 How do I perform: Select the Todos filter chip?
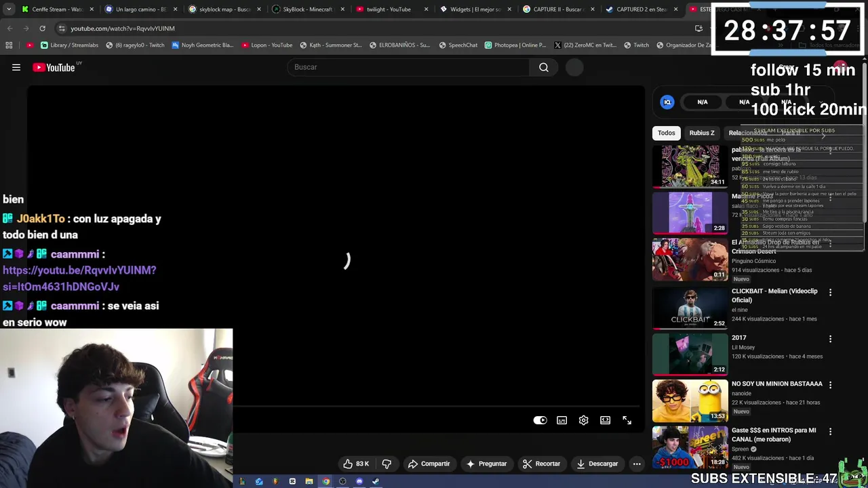(666, 133)
